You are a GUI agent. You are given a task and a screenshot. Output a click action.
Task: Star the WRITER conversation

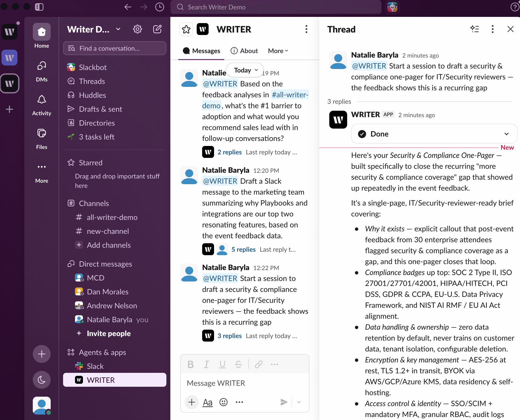click(186, 29)
